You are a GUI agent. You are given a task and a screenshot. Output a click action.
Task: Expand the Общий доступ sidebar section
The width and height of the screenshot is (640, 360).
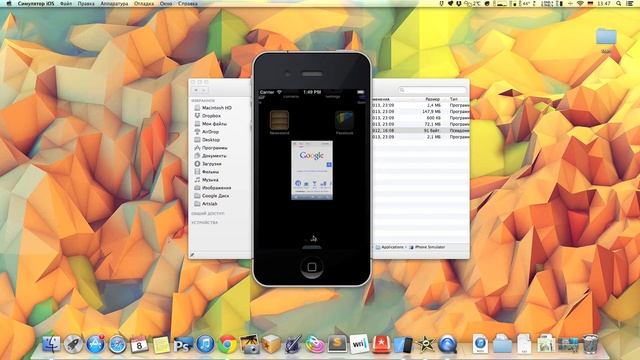point(208,214)
